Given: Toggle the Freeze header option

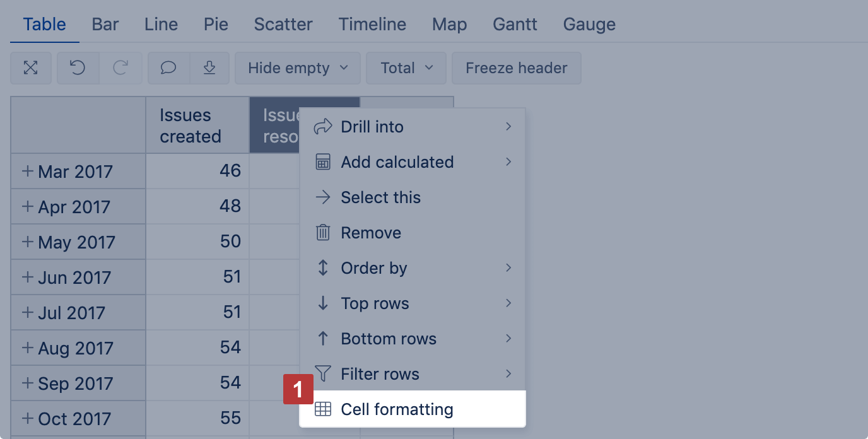Looking at the screenshot, I should tap(516, 67).
